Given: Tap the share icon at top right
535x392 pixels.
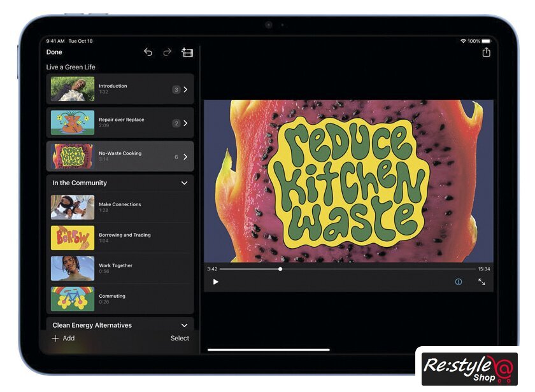Looking at the screenshot, I should coord(486,52).
